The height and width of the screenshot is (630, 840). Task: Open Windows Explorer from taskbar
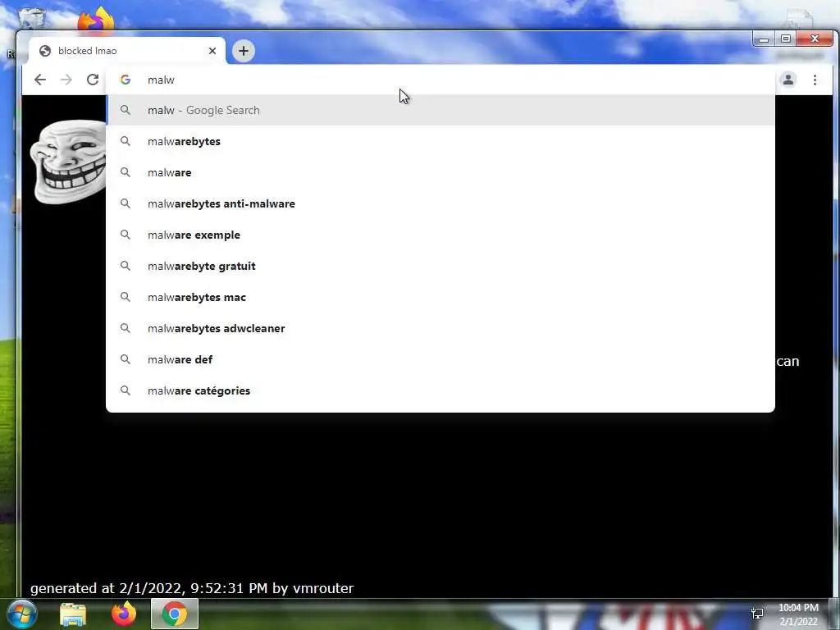pos(73,614)
